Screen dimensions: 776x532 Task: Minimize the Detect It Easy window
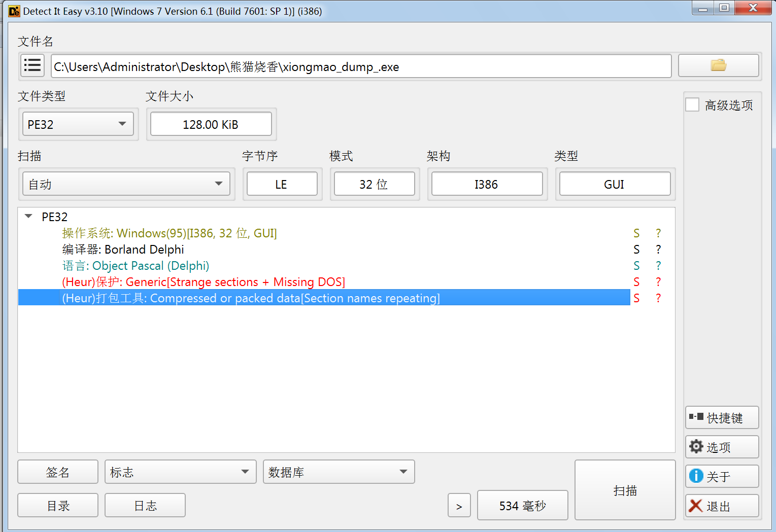703,8
